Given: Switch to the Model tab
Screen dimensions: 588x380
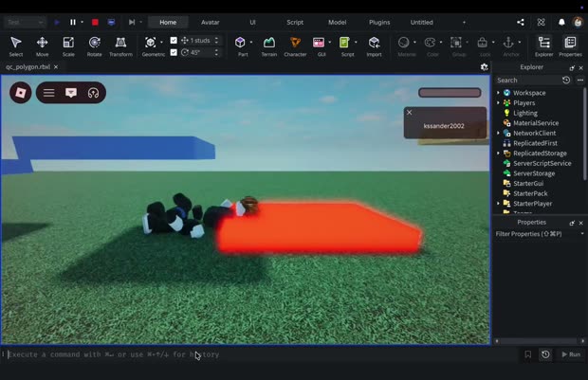Looking at the screenshot, I should coord(337,22).
